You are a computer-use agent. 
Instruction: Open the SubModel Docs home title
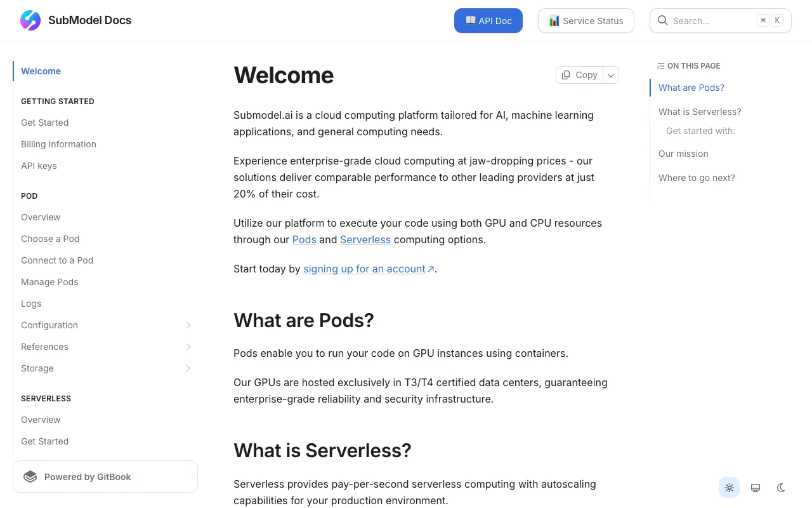[x=89, y=20]
